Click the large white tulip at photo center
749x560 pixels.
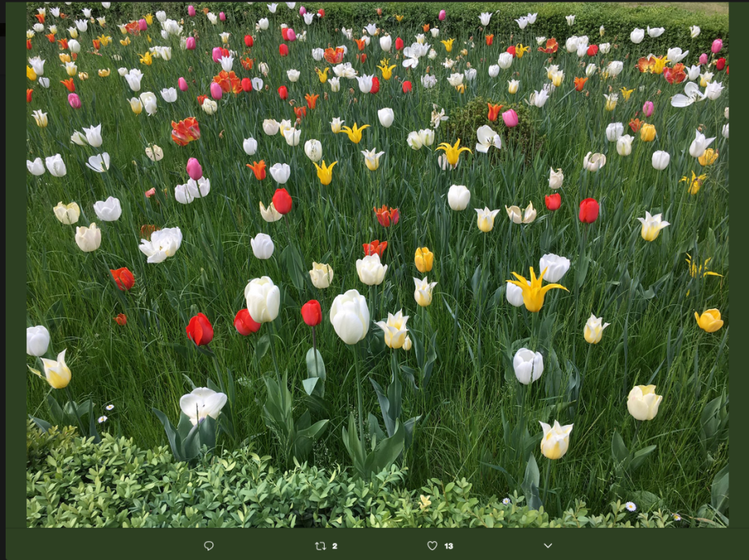click(349, 316)
